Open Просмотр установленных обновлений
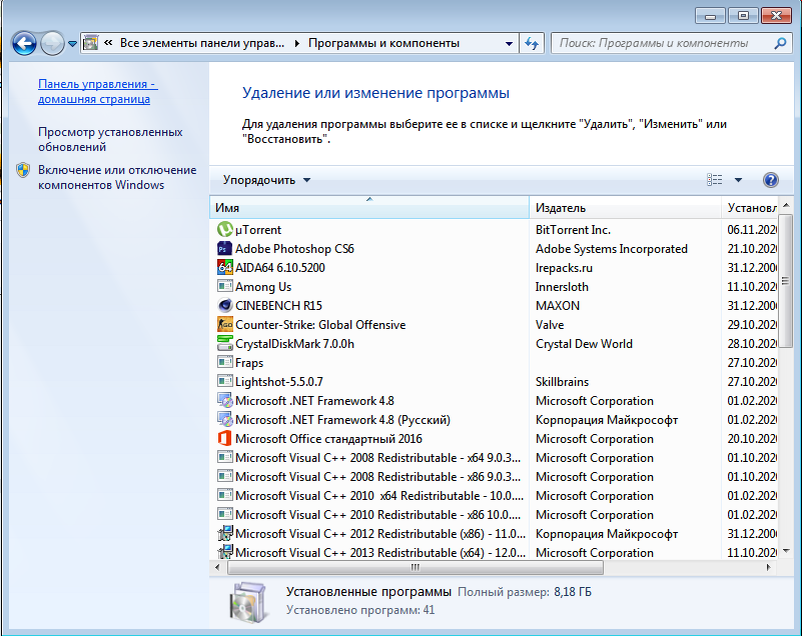The width and height of the screenshot is (802, 636). click(x=110, y=139)
